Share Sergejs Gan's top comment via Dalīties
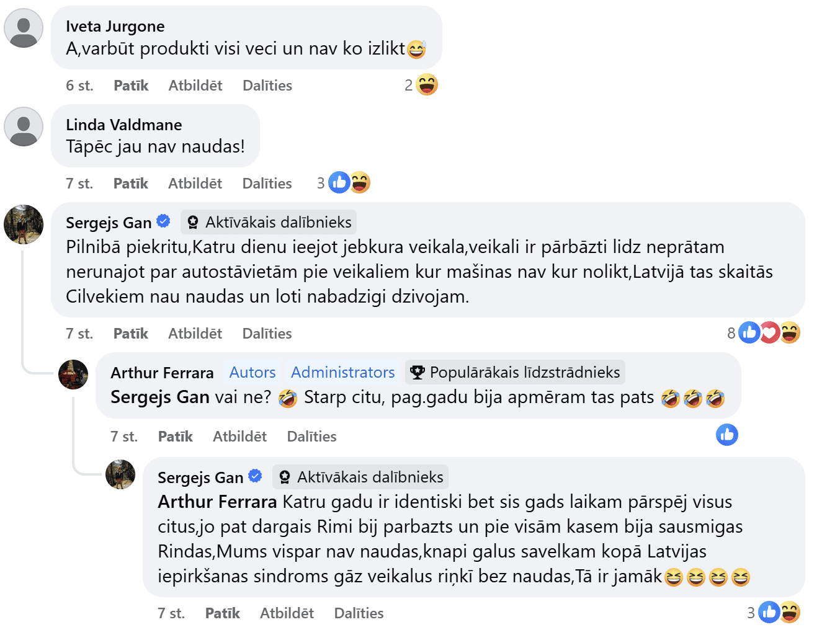This screenshot has height=635, width=840. click(267, 334)
